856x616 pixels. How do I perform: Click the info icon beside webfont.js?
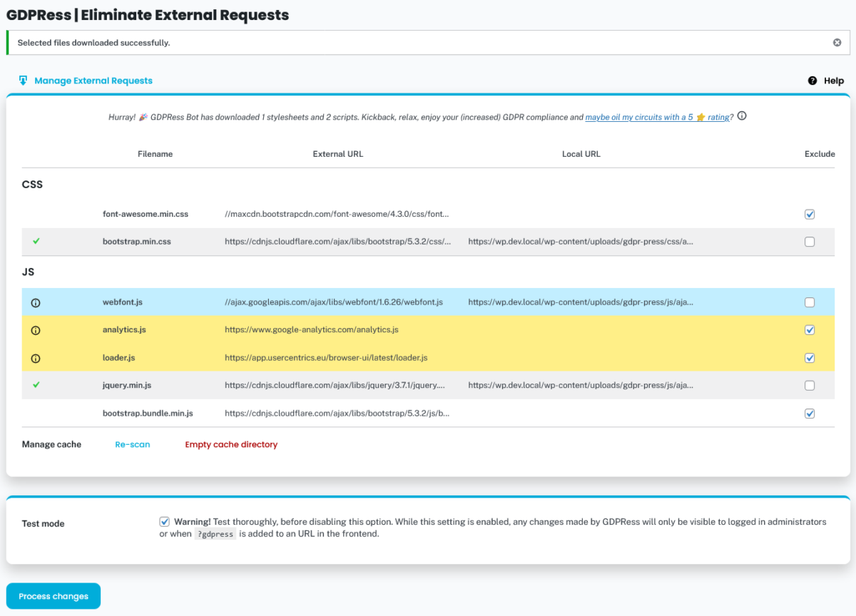click(x=36, y=302)
